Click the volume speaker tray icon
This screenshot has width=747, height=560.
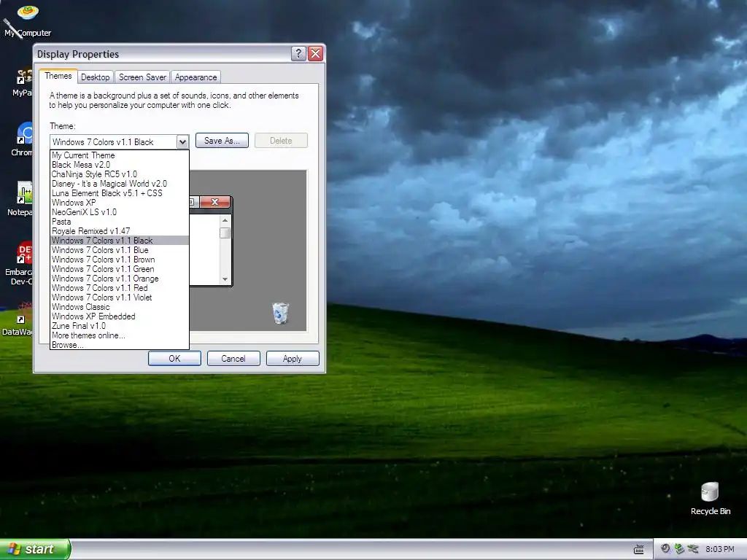click(665, 549)
